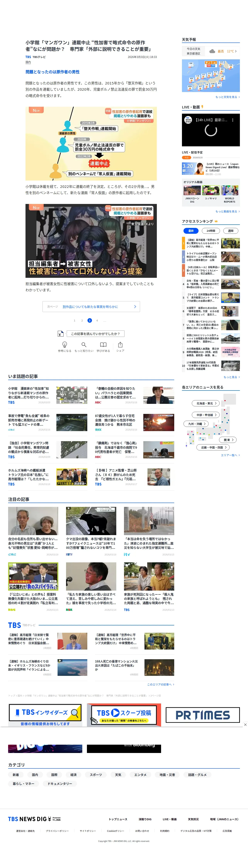The height and width of the screenshot is (868, 248).
Task: Expand 近畿・中国・四国 area news
Action: (213, 448)
